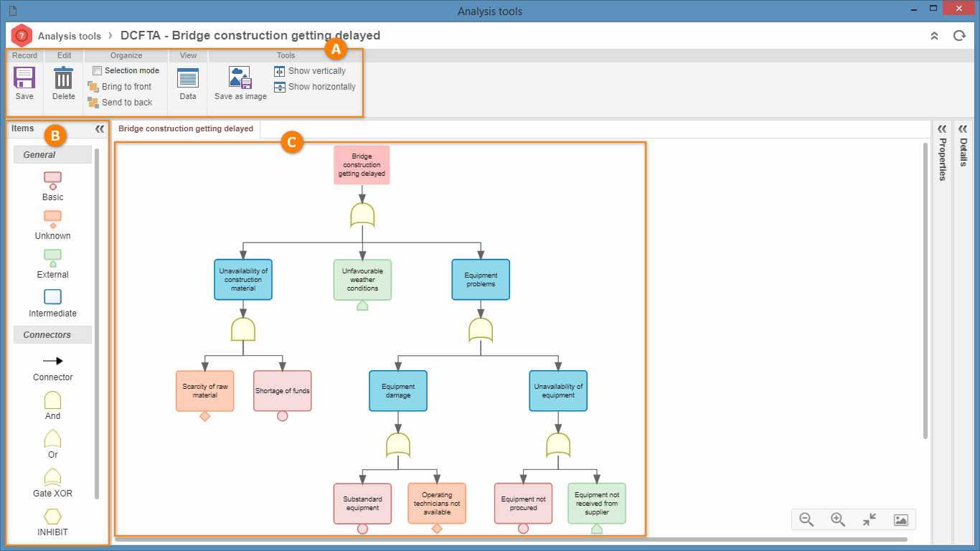Click the gate under Unavailability of equipment

click(x=558, y=445)
